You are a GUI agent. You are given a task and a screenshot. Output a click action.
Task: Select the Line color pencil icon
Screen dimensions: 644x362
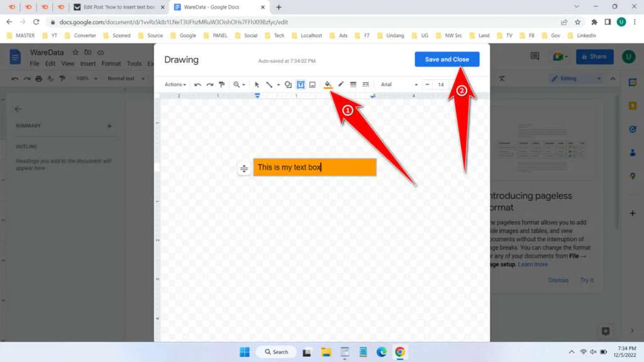(341, 84)
